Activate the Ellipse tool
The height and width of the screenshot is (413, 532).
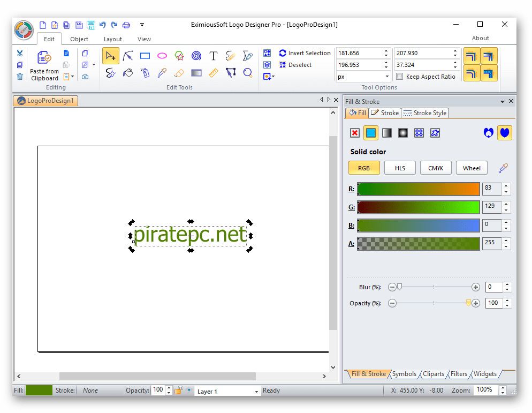click(x=162, y=56)
